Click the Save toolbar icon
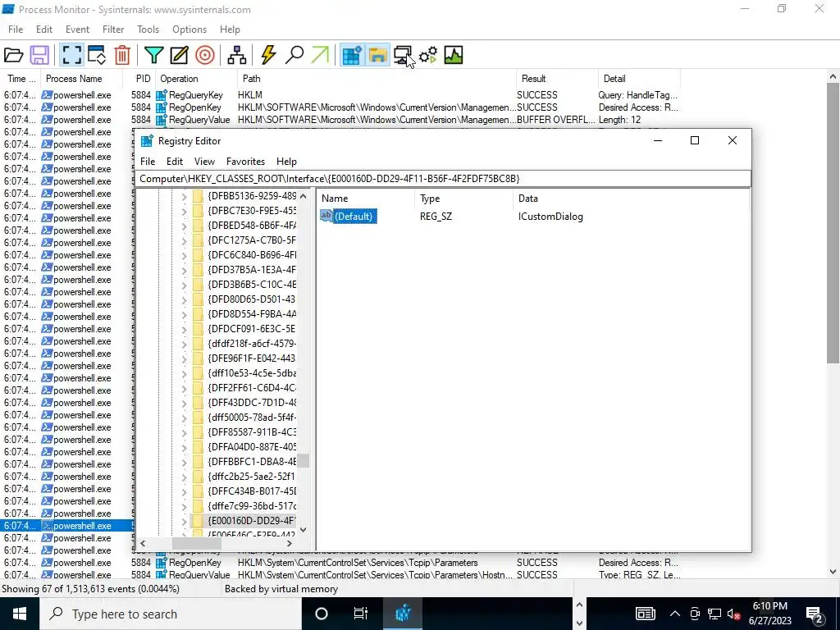 pyautogui.click(x=39, y=55)
